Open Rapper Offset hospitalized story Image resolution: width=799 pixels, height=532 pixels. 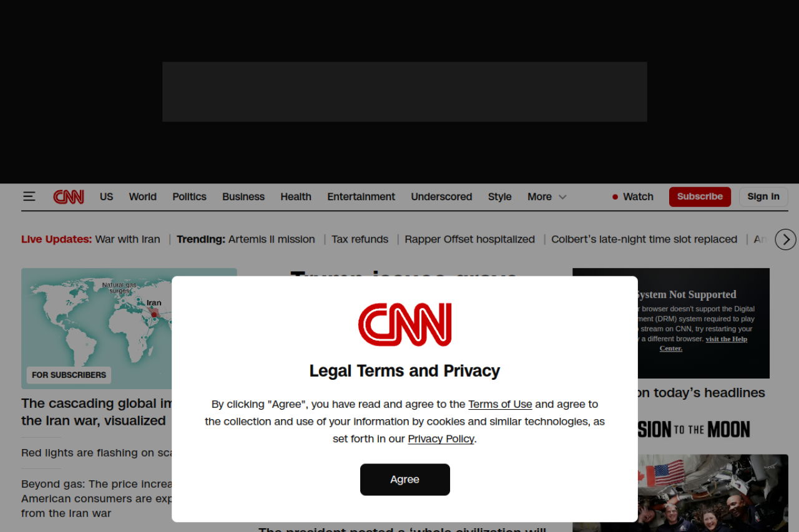(x=469, y=239)
